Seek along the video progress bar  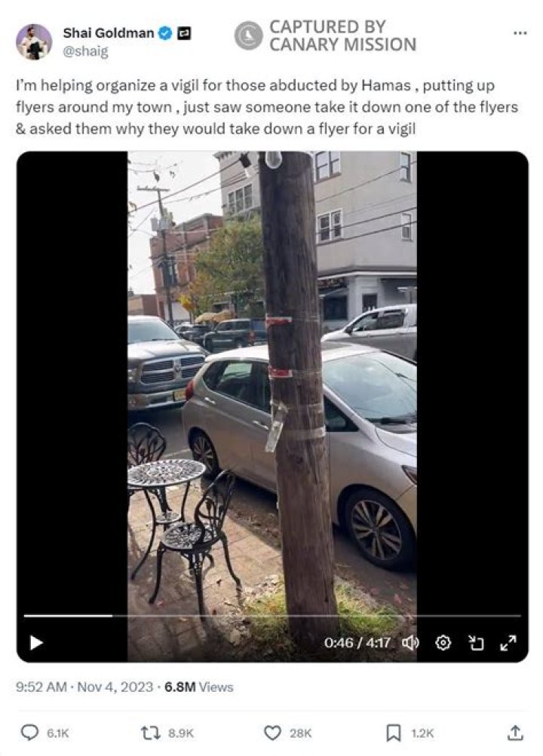(272, 616)
